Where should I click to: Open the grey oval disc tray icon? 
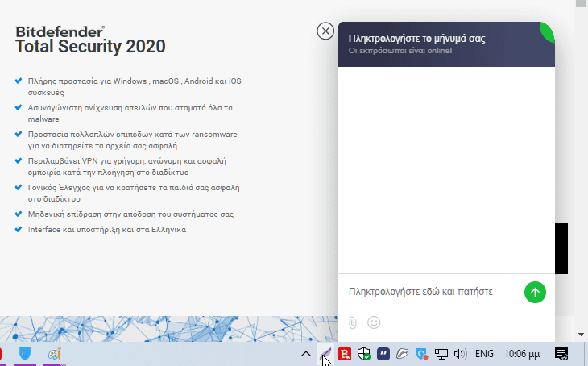[x=403, y=354]
